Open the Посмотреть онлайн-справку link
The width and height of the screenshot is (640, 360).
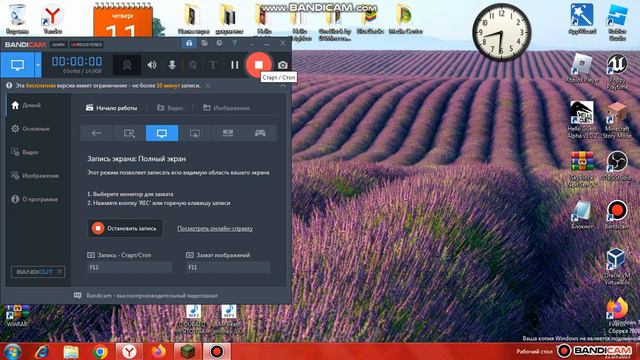tap(215, 229)
